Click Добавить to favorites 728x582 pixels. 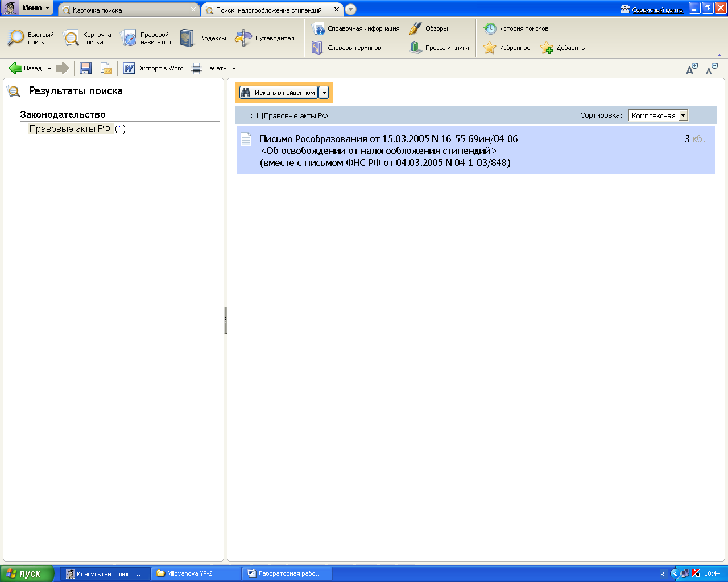click(562, 48)
